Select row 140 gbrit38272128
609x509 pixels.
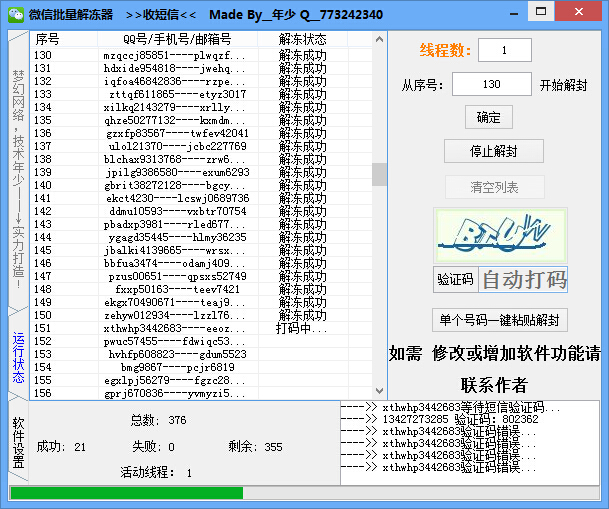(x=201, y=185)
